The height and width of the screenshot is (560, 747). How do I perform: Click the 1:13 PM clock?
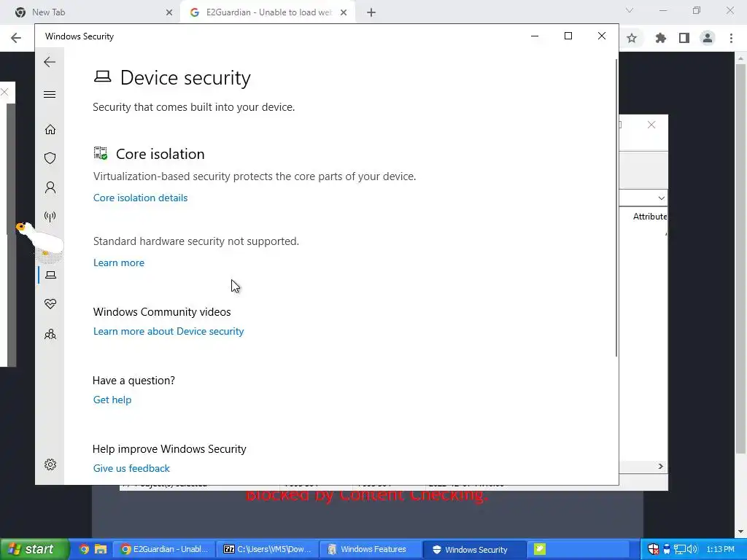720,549
